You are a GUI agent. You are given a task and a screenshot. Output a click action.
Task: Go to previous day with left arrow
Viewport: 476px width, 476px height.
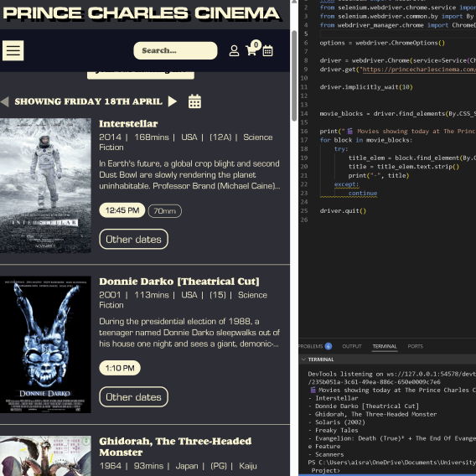click(x=4, y=101)
